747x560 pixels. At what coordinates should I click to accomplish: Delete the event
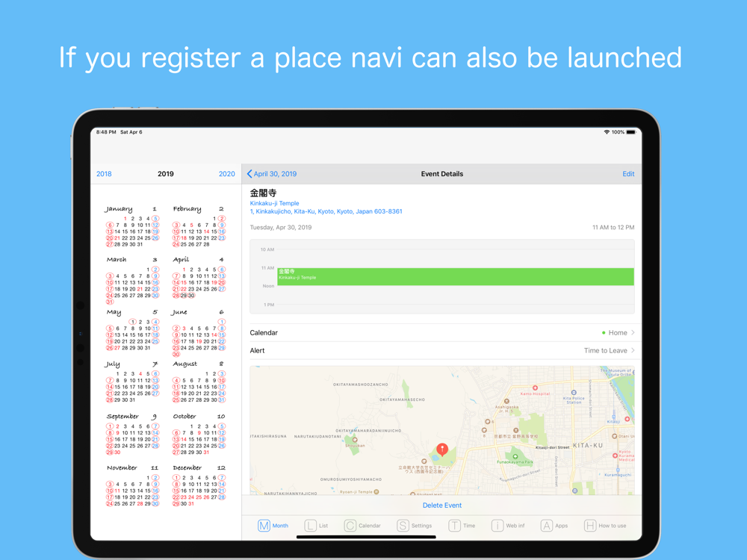pos(441,505)
